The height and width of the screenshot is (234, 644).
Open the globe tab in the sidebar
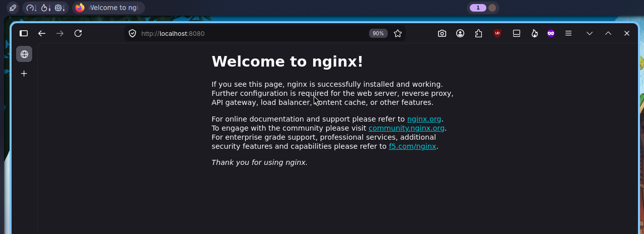(24, 54)
